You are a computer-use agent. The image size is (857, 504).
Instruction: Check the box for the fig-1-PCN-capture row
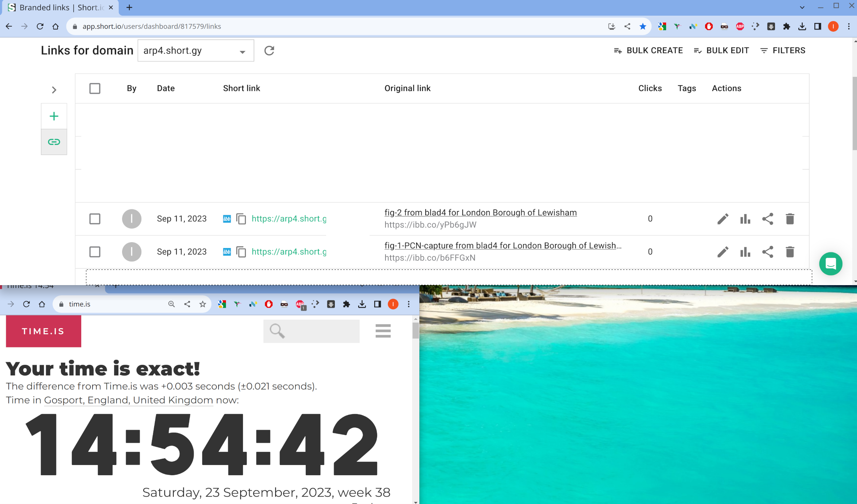click(x=95, y=252)
